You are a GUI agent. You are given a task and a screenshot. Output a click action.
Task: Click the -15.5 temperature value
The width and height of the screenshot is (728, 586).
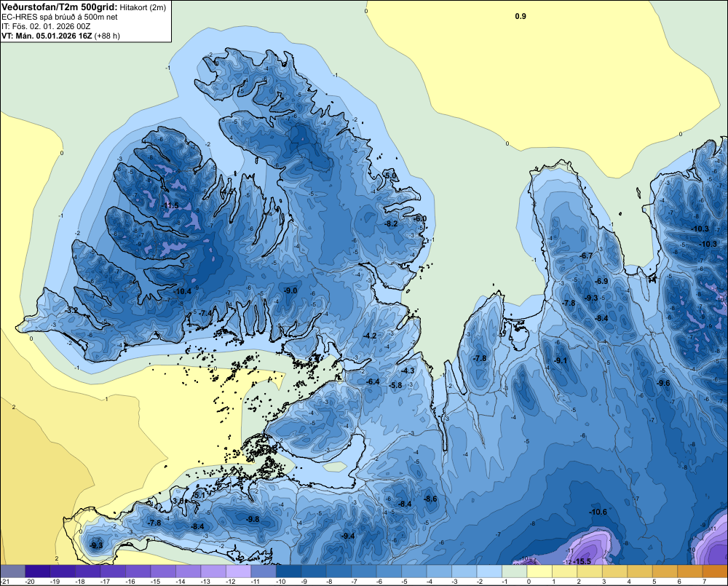(582, 561)
